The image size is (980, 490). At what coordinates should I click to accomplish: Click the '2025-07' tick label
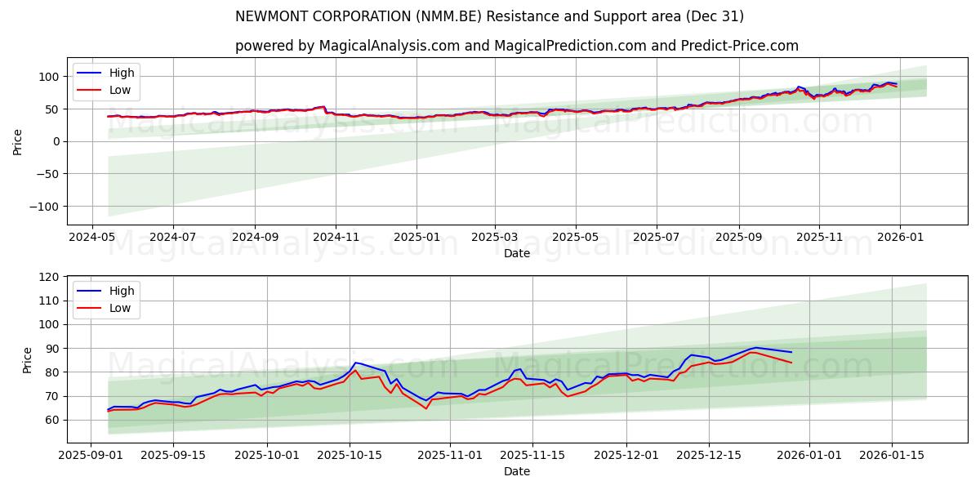point(657,238)
